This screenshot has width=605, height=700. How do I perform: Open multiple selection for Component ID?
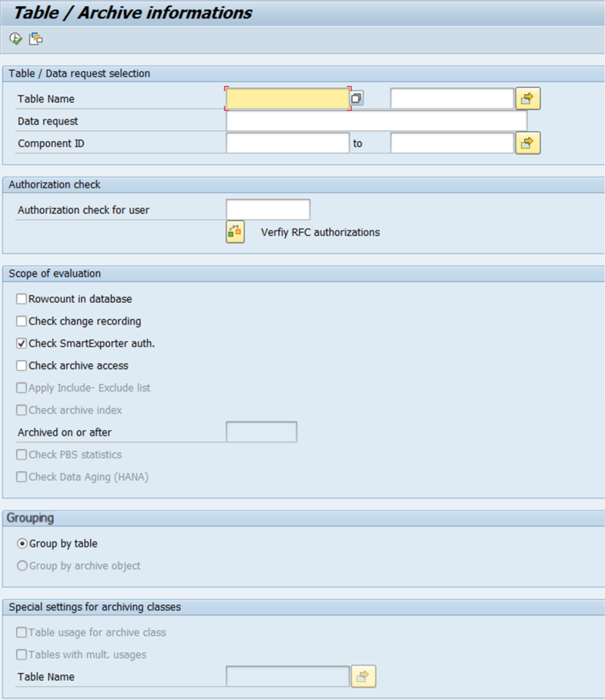point(528,143)
